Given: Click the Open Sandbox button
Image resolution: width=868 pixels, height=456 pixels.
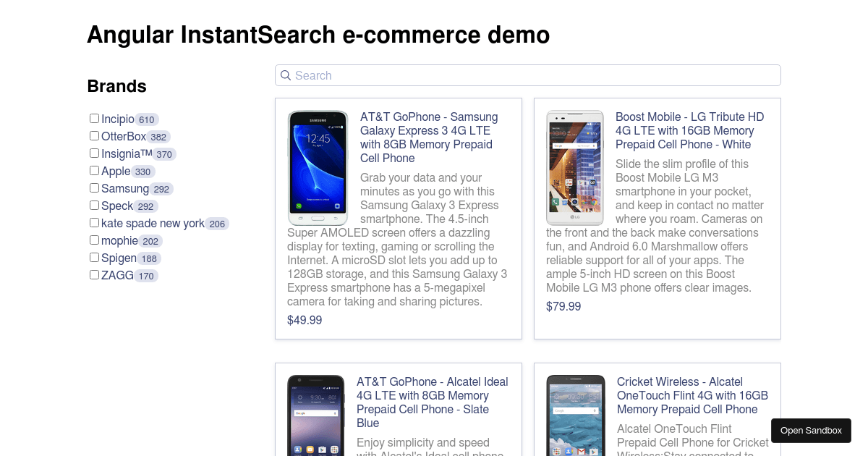Looking at the screenshot, I should click(811, 431).
